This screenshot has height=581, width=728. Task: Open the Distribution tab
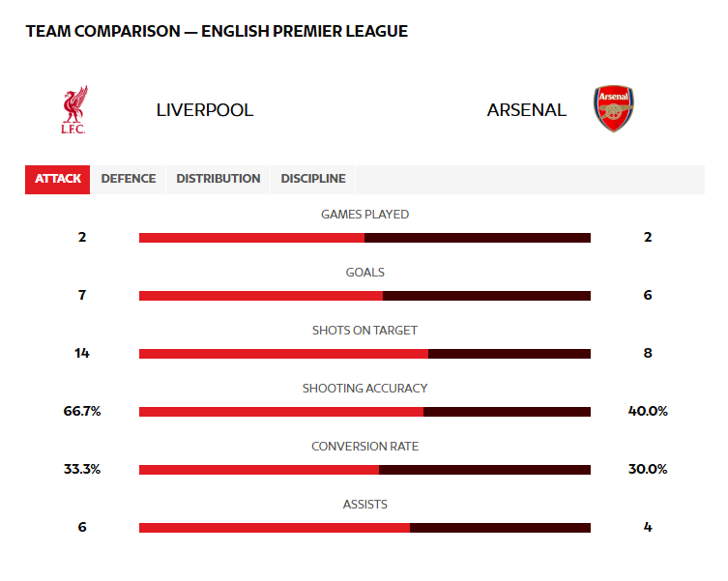point(218,179)
